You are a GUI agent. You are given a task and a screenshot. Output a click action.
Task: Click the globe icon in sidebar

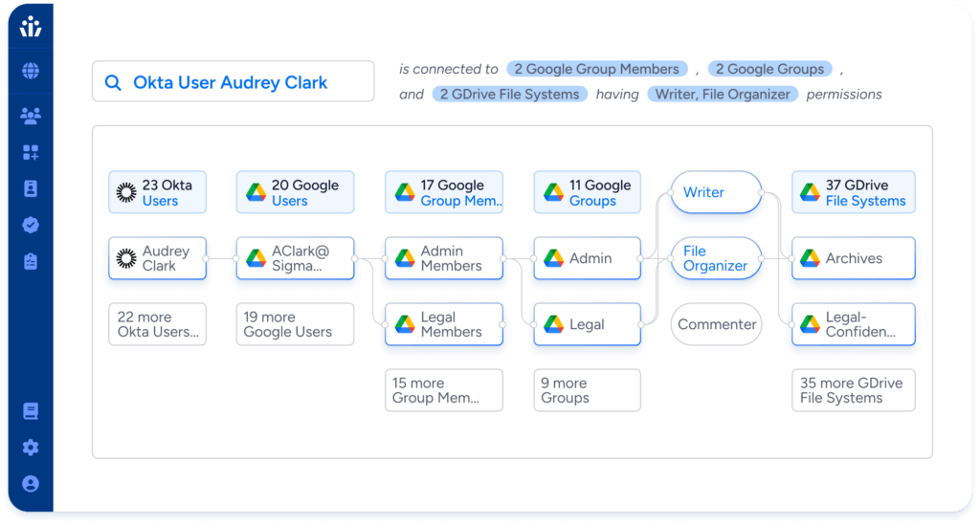pos(31,72)
